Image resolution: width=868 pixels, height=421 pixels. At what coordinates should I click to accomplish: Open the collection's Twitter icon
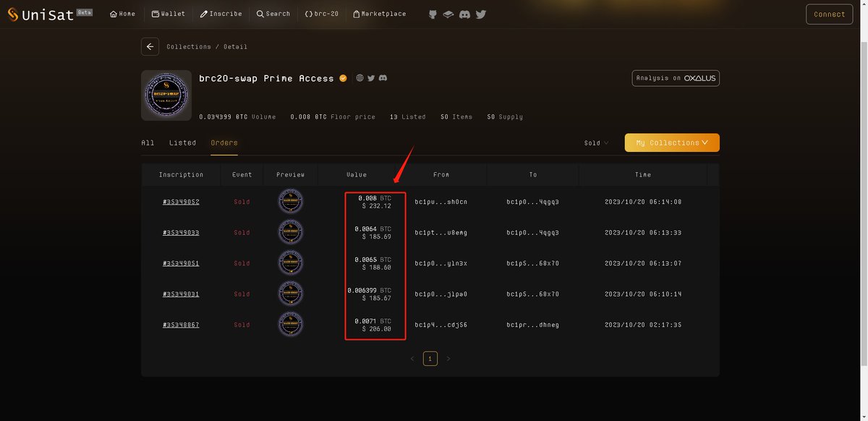click(371, 78)
